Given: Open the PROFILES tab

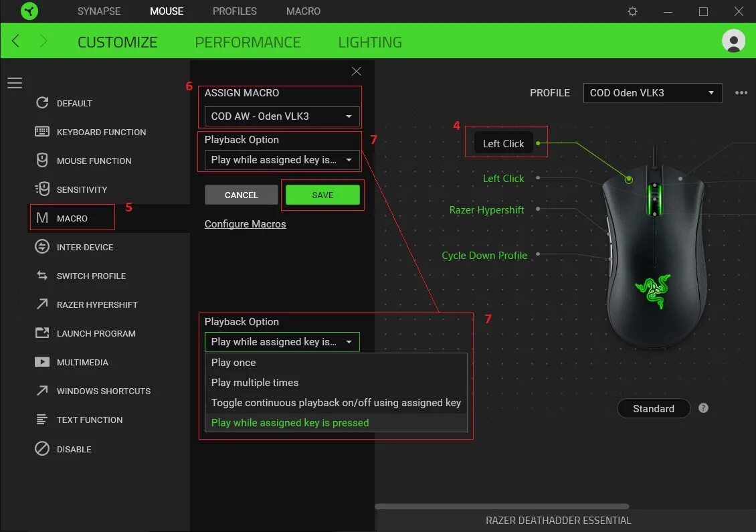Looking at the screenshot, I should click(x=235, y=11).
